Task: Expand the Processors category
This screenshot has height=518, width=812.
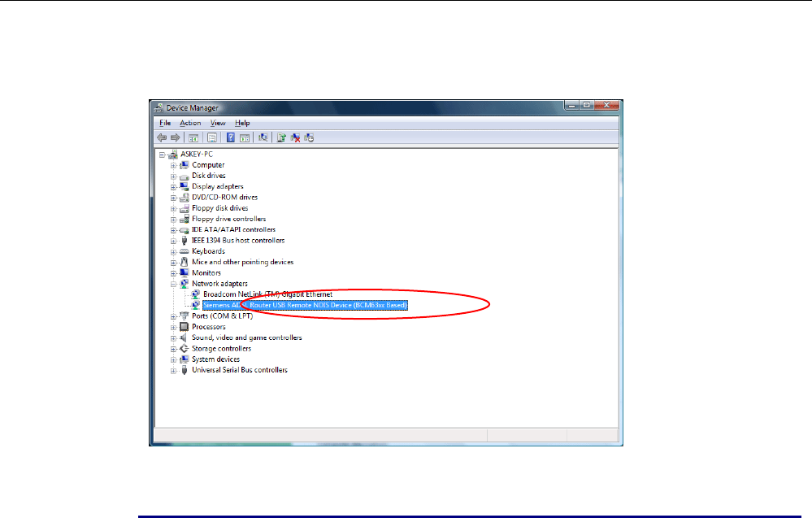Action: click(173, 328)
